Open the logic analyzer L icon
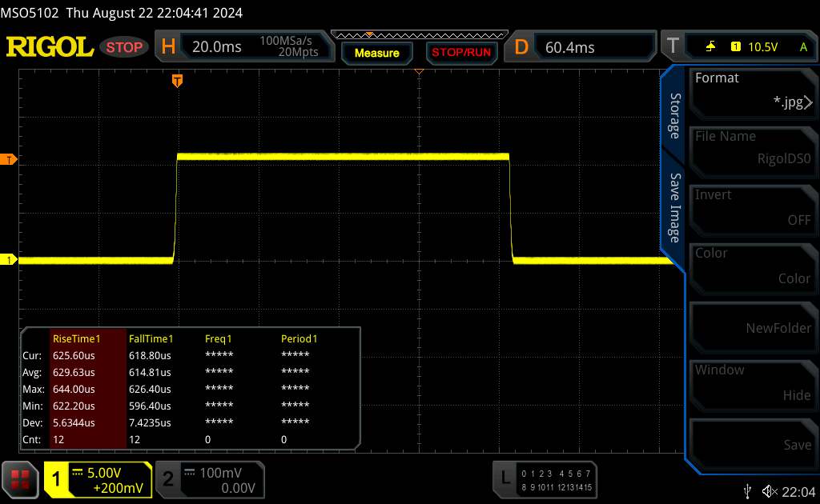The image size is (820, 504). click(504, 478)
